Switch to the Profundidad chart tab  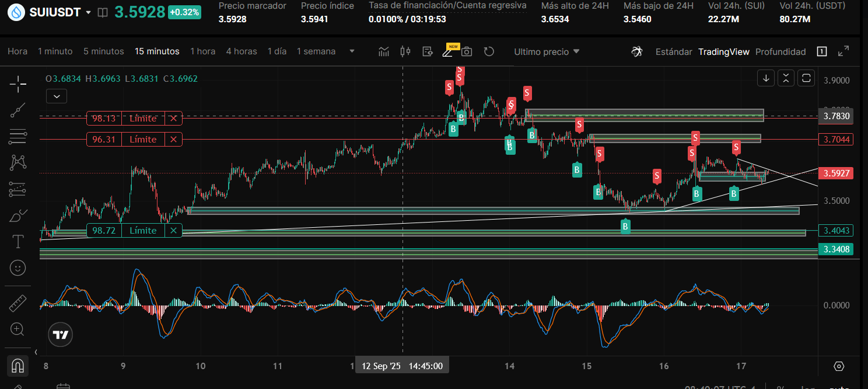click(780, 51)
